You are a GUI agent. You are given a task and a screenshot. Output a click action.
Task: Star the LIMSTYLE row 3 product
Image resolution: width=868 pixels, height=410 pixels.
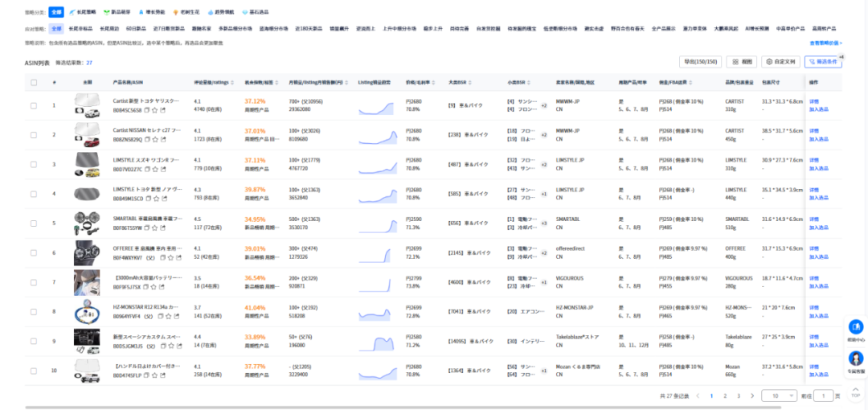tap(155, 169)
